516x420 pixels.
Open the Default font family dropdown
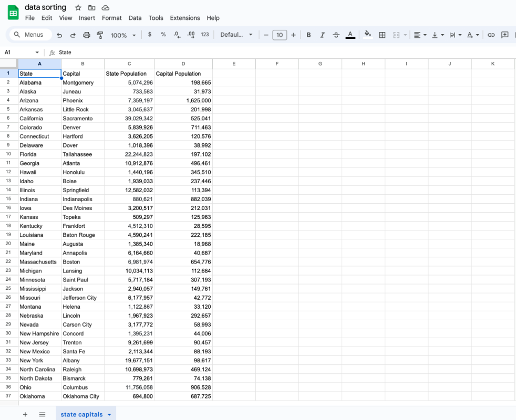pos(236,35)
